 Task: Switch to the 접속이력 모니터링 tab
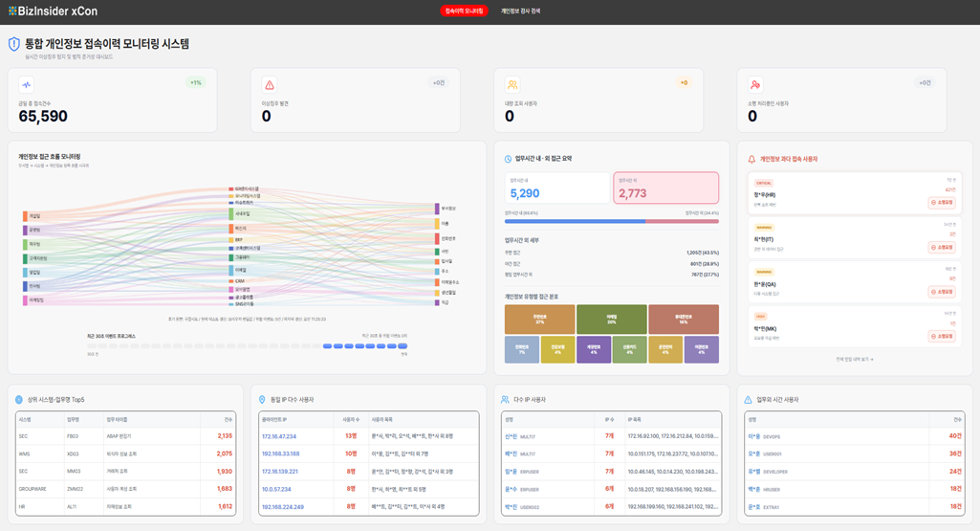[x=464, y=11]
